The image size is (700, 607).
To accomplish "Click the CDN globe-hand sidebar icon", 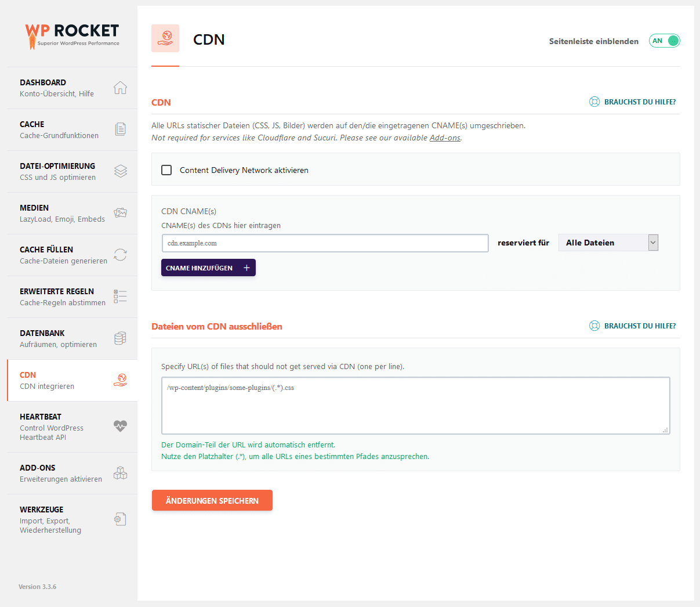I will (x=120, y=380).
